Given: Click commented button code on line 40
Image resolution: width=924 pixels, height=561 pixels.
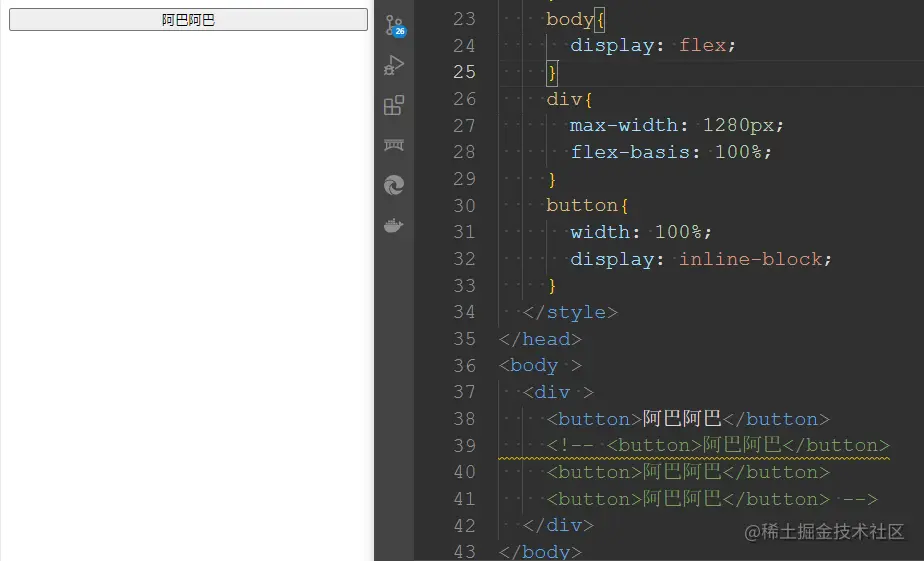Looking at the screenshot, I should point(688,472).
